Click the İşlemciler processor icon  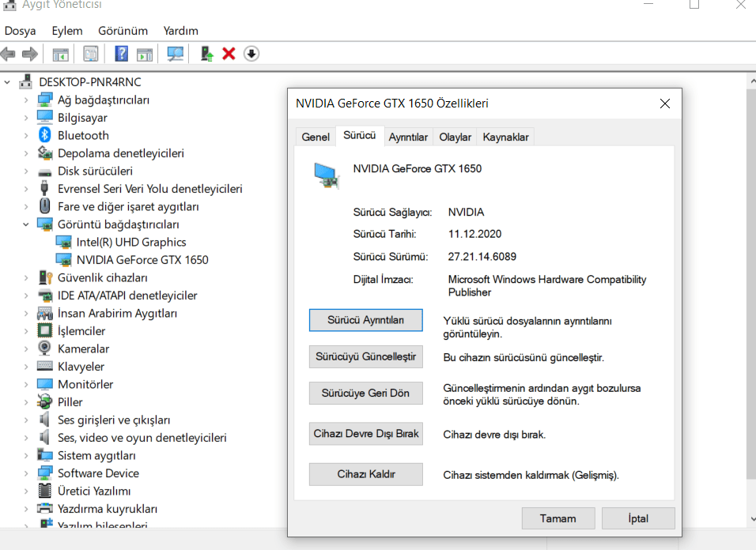(x=45, y=331)
